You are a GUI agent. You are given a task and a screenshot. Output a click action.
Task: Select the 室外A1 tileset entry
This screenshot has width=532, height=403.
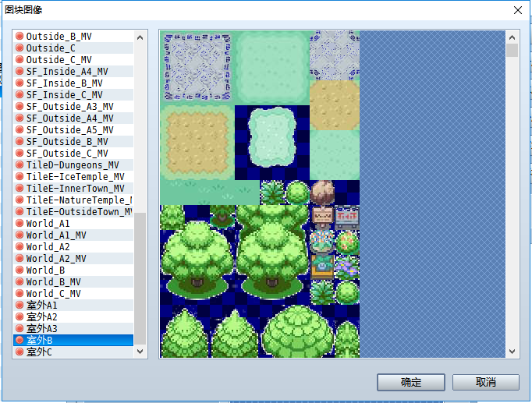coord(73,305)
